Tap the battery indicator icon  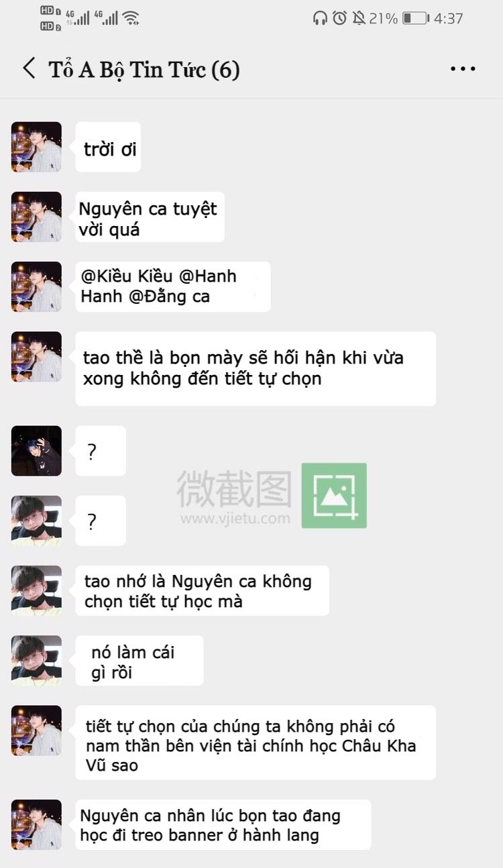(x=416, y=18)
